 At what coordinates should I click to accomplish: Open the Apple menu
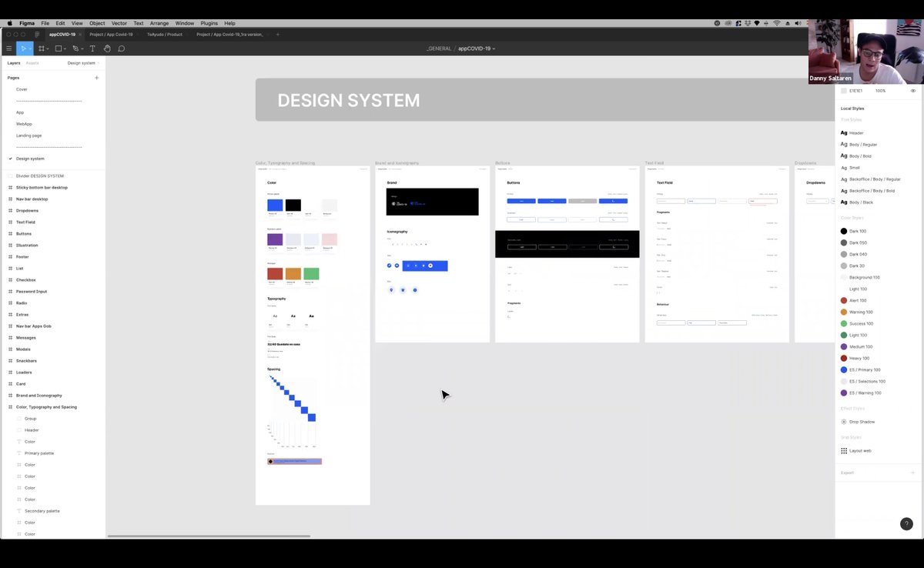pos(10,23)
